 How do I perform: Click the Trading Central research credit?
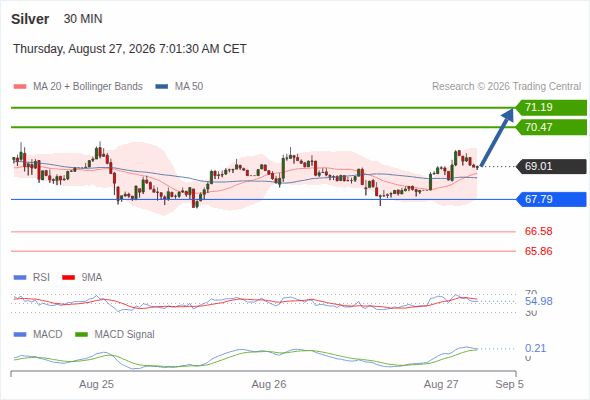[x=506, y=87]
